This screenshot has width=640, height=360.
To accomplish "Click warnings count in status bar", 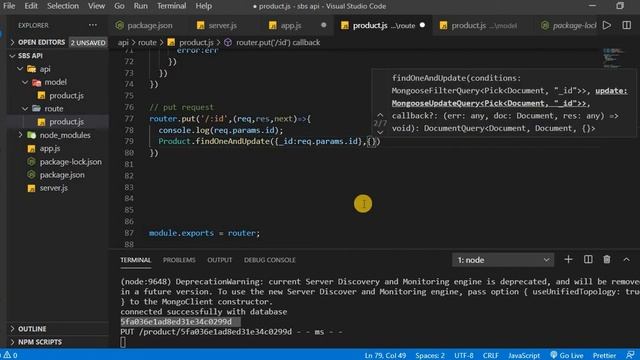I will click(10, 355).
